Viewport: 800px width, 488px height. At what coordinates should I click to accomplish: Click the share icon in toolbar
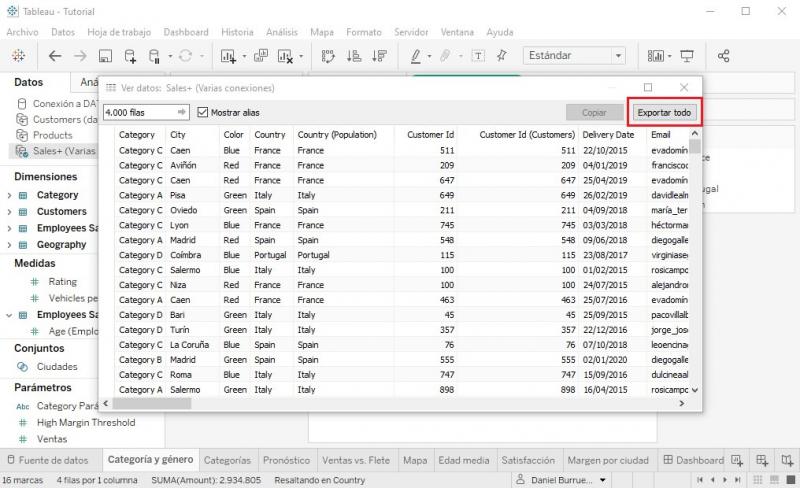pyautogui.click(x=725, y=56)
